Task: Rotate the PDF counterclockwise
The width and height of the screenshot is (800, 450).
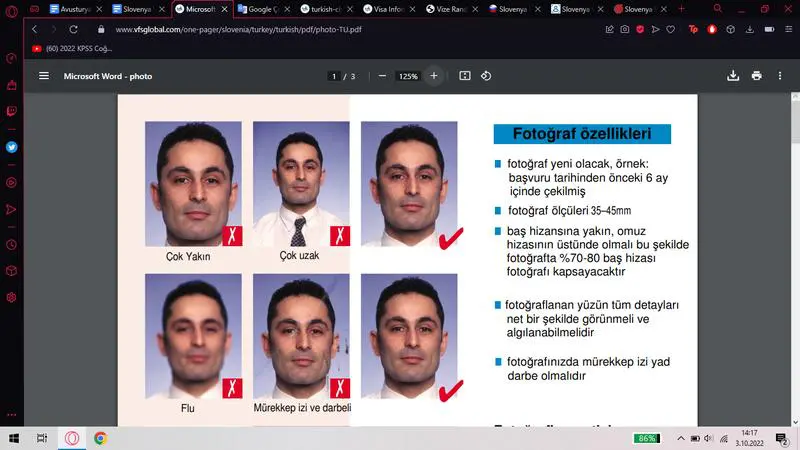Action: click(486, 76)
